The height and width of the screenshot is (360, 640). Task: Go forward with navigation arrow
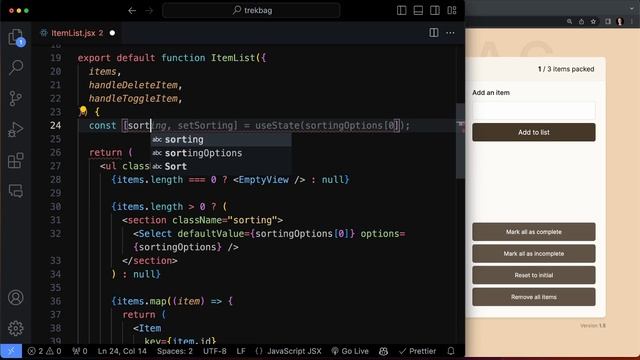click(x=149, y=11)
